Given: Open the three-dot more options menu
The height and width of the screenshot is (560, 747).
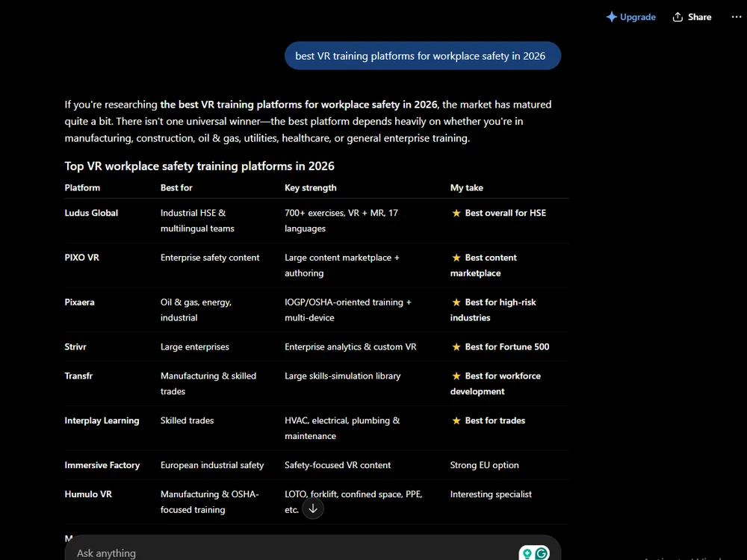Looking at the screenshot, I should tap(736, 17).
